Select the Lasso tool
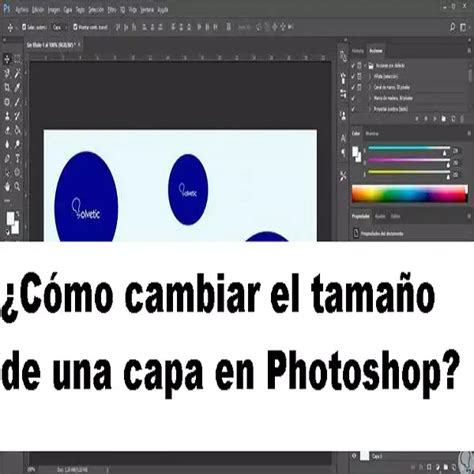Screen dimensions: 474x474 [x=7, y=73]
